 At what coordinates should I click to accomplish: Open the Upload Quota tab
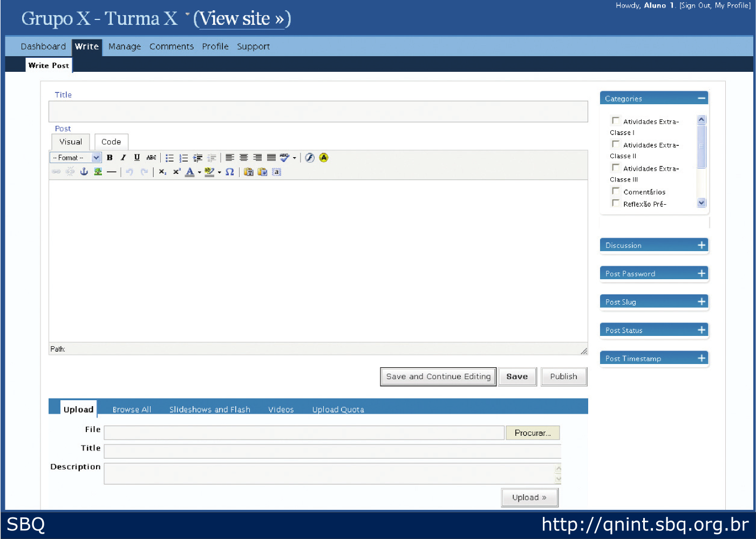click(x=338, y=409)
